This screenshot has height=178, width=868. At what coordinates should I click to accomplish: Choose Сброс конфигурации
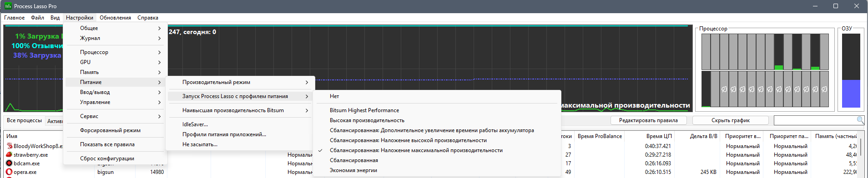pos(115,158)
